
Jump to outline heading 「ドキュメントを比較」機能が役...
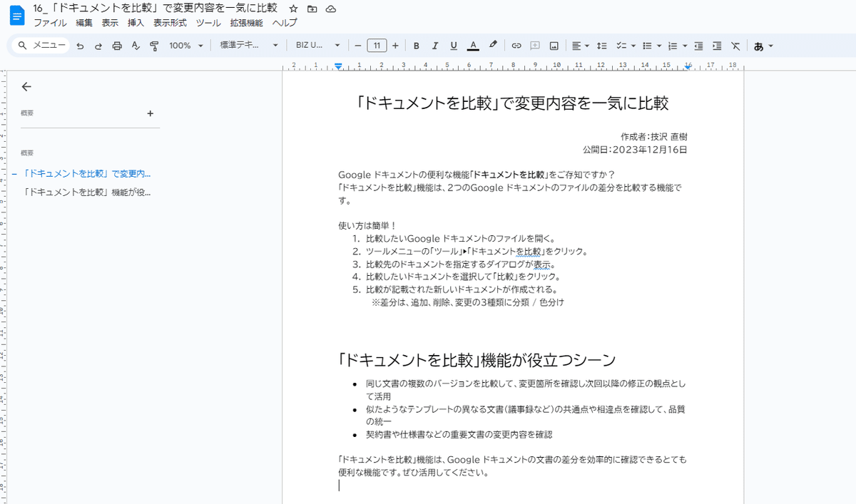88,192
